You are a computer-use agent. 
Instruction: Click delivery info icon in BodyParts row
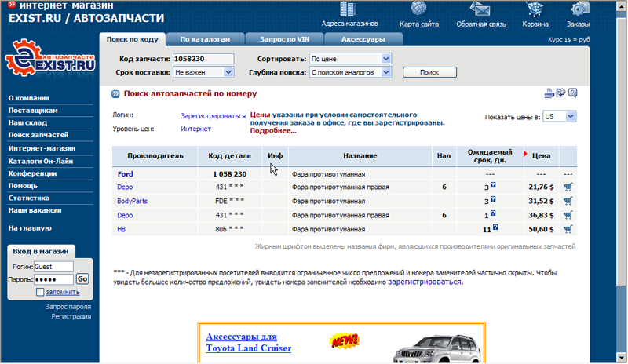tap(493, 199)
